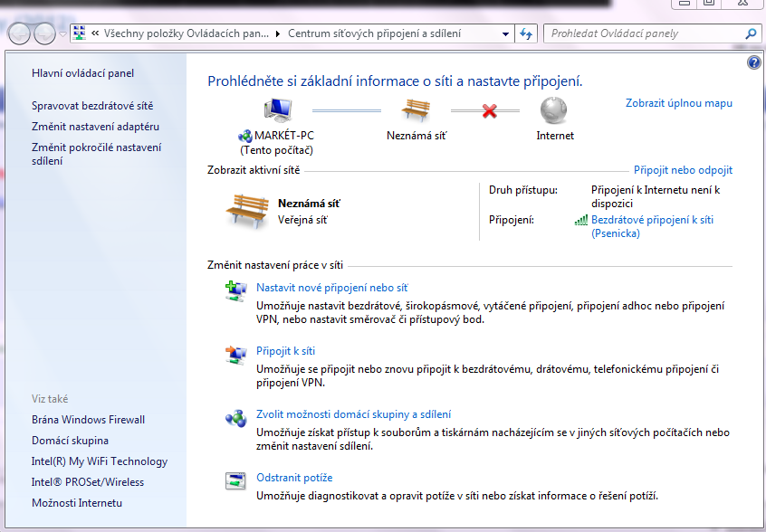Expand the double-chevron at breadcrumb start
This screenshot has width=766, height=532.
point(95,33)
